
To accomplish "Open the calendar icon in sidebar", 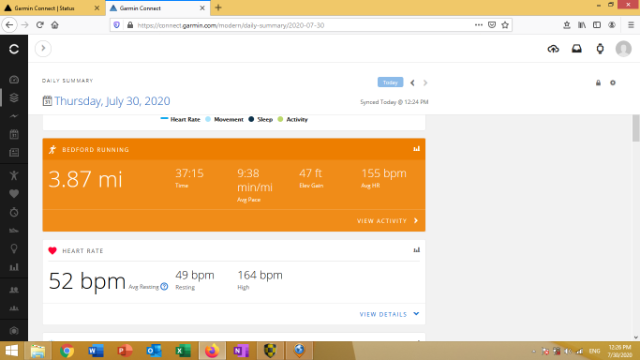I will pyautogui.click(x=14, y=134).
